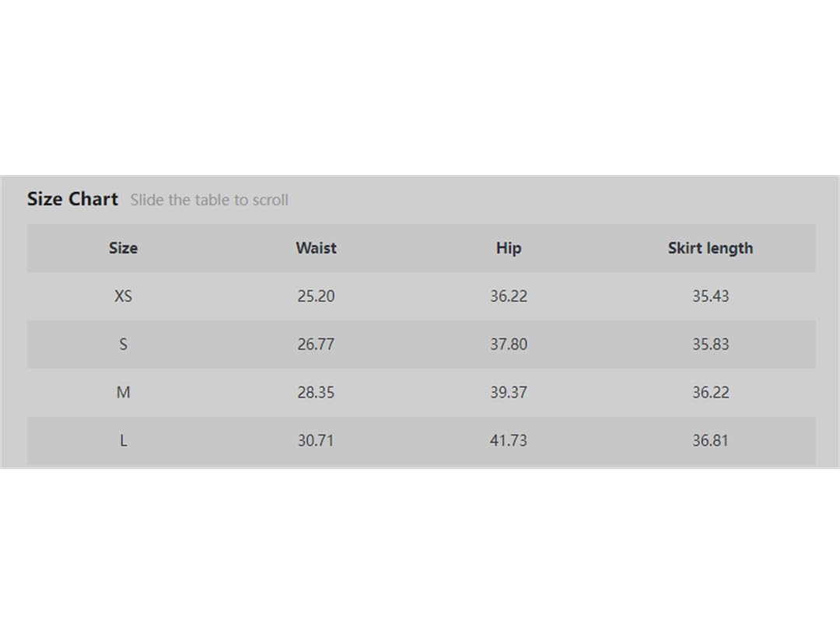Click the S hip value 37.80
This screenshot has width=840, height=644.
point(509,344)
